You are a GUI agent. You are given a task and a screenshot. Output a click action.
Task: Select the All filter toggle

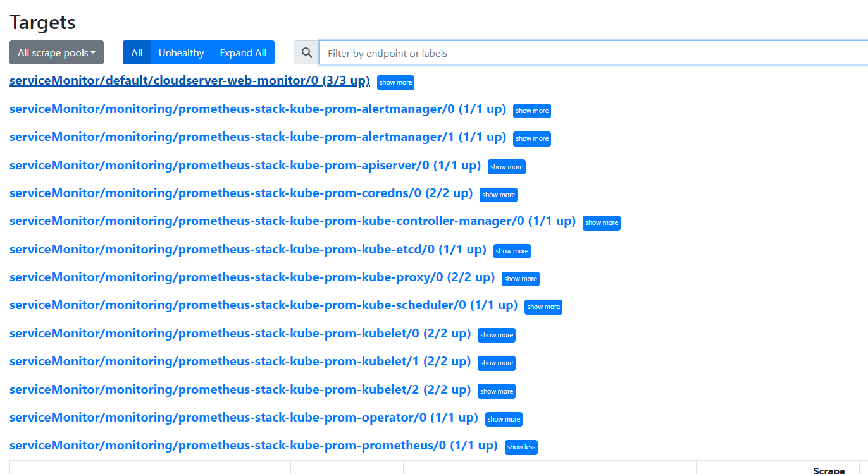[x=137, y=53]
